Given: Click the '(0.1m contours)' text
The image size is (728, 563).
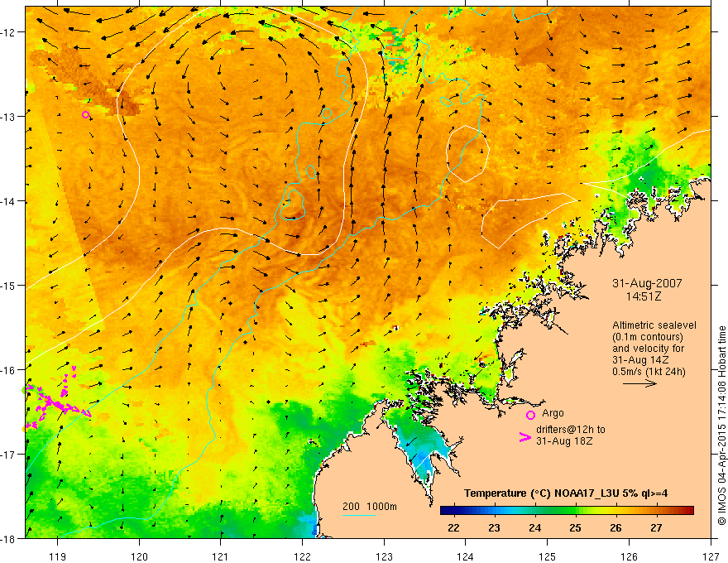Looking at the screenshot, I should (x=648, y=337).
